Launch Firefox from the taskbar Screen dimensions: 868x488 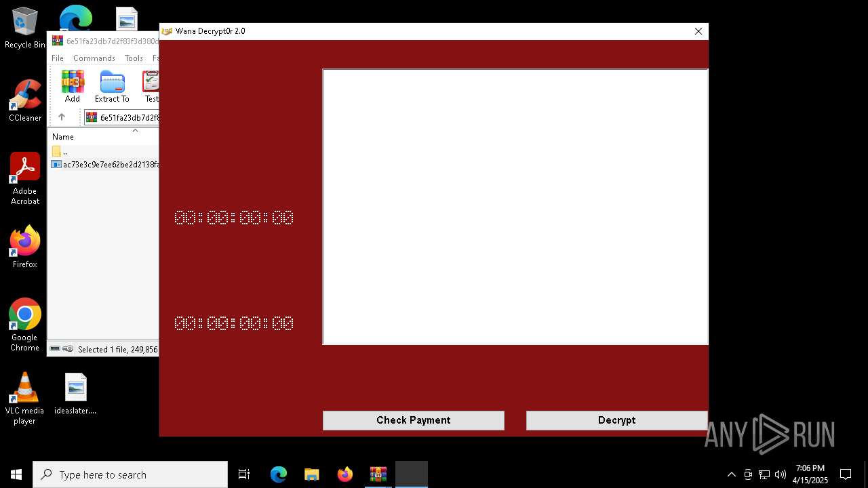tap(345, 474)
